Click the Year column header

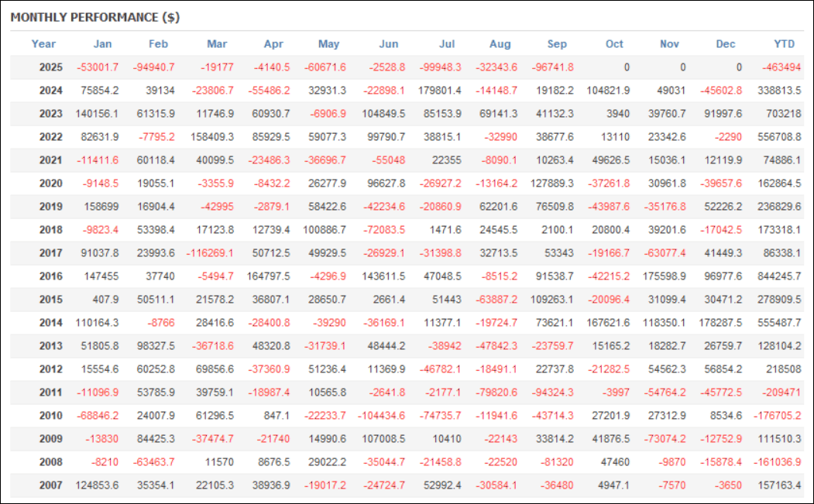coord(43,44)
